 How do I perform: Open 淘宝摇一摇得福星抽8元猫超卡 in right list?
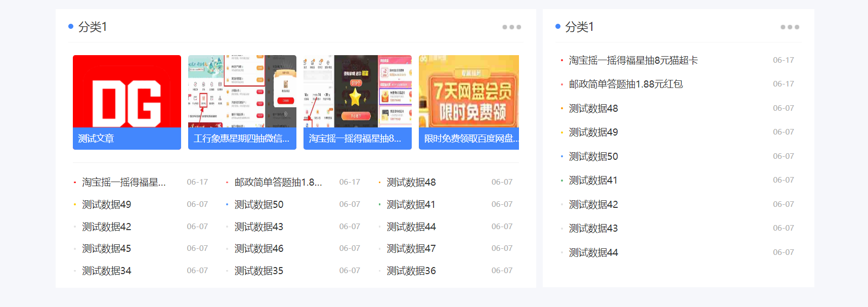coord(633,60)
